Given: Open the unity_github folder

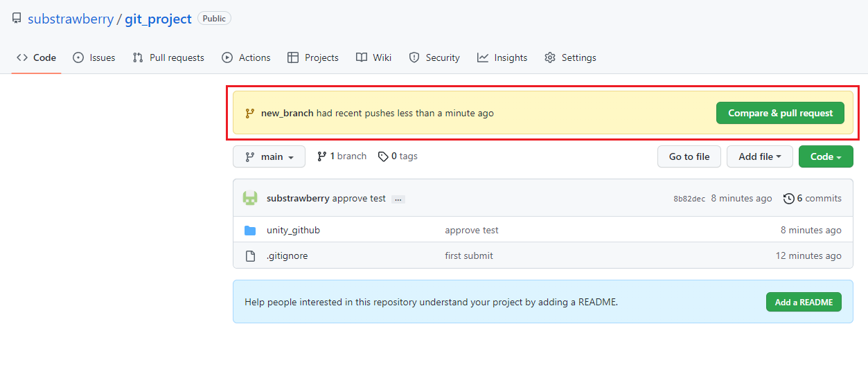Looking at the screenshot, I should point(293,230).
